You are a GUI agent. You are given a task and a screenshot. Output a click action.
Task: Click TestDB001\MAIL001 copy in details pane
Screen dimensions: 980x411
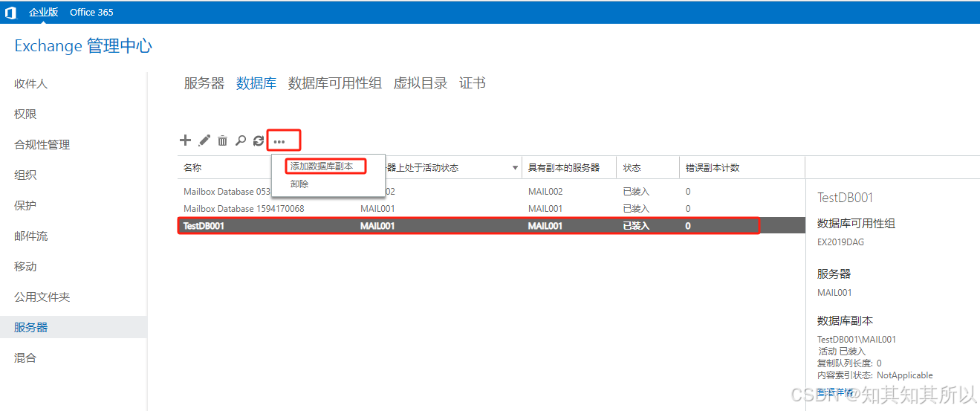click(857, 340)
